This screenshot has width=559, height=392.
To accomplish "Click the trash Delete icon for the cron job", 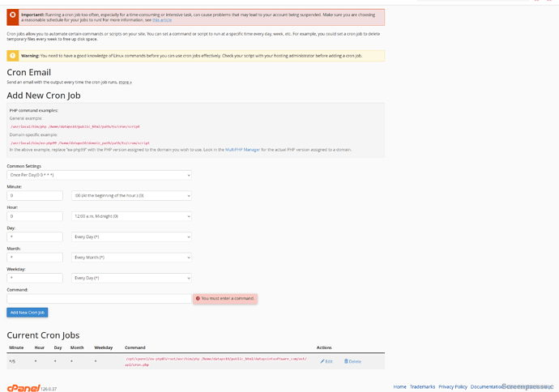I will 346,361.
